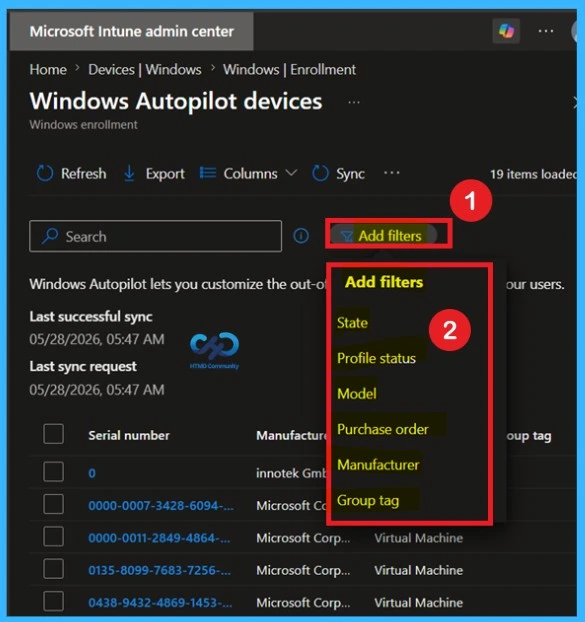Screen dimensions: 585x622
Task: Check the box for device 0000-0007-3428-6094
Action: pyautogui.click(x=53, y=504)
